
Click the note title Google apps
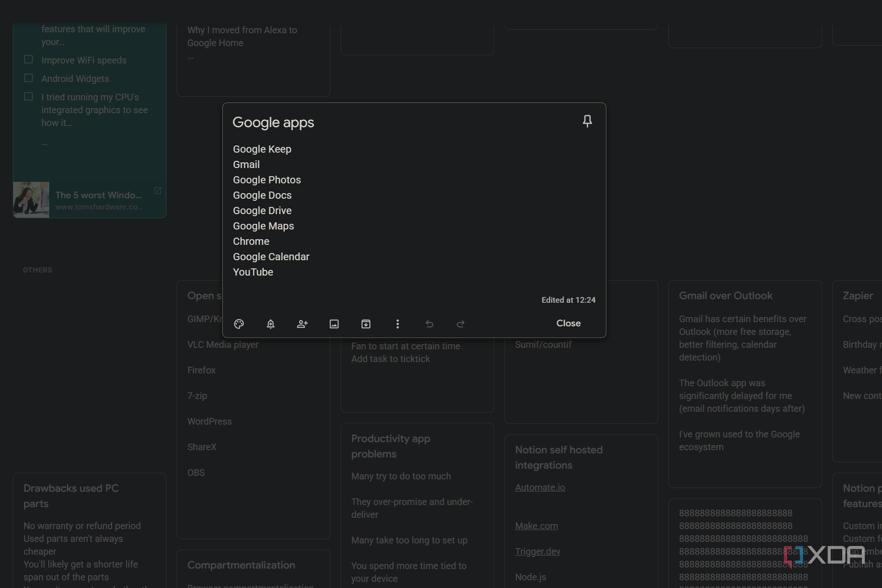coord(273,122)
